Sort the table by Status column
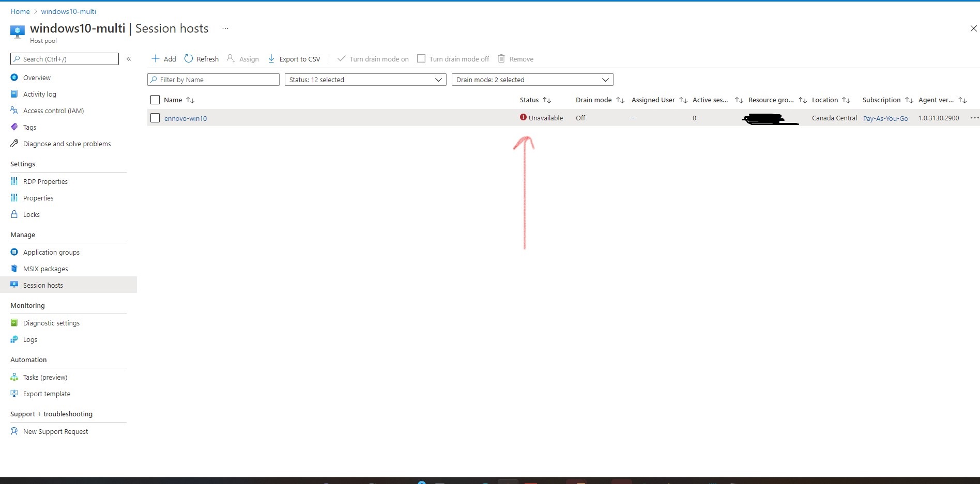980x484 pixels. coord(535,100)
